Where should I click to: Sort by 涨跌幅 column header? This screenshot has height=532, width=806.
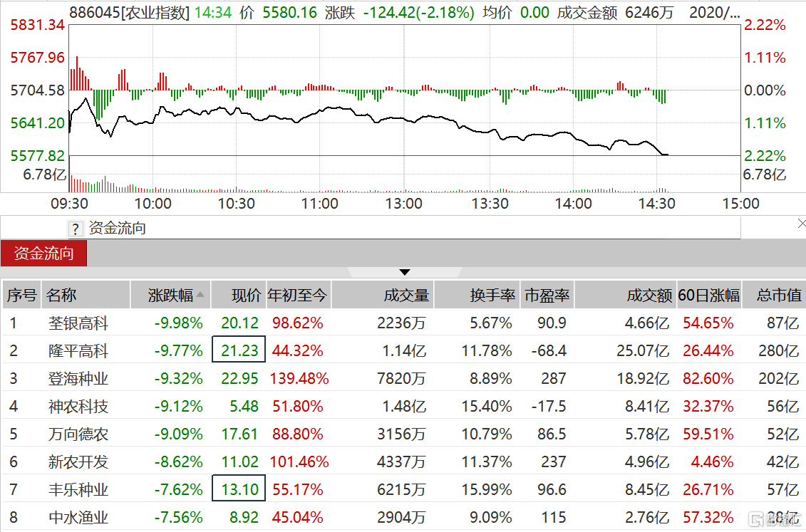170,295
